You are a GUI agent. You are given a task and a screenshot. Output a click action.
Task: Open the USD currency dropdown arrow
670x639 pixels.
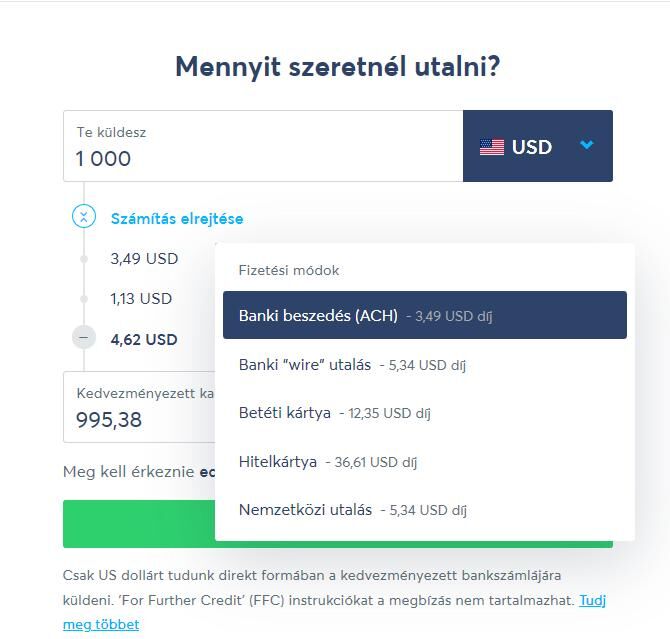coord(587,145)
